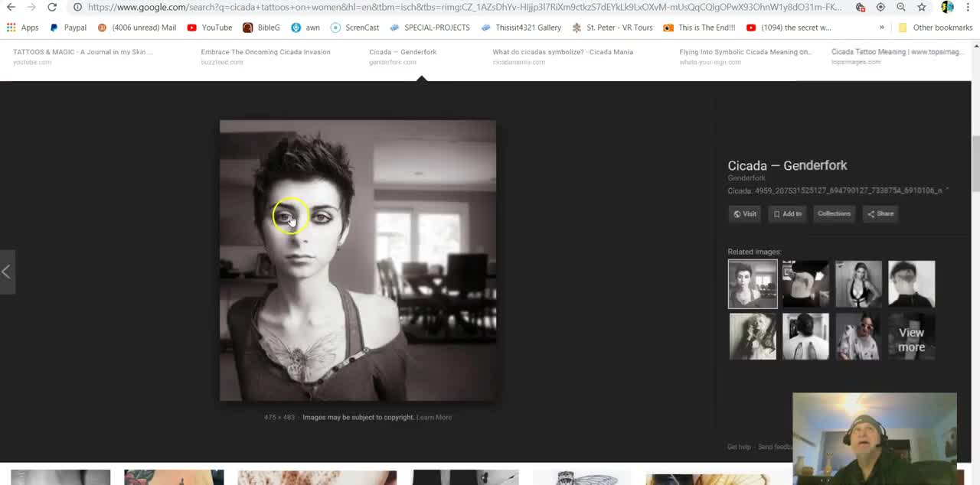Image resolution: width=980 pixels, height=485 pixels.
Task: Open the Other bookmarks folder
Action: (x=935, y=28)
